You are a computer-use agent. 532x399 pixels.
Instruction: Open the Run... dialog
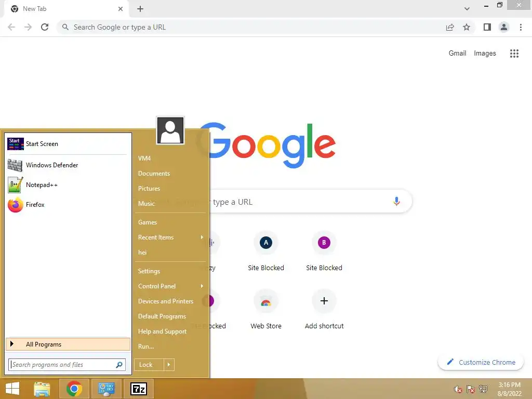tap(170, 347)
